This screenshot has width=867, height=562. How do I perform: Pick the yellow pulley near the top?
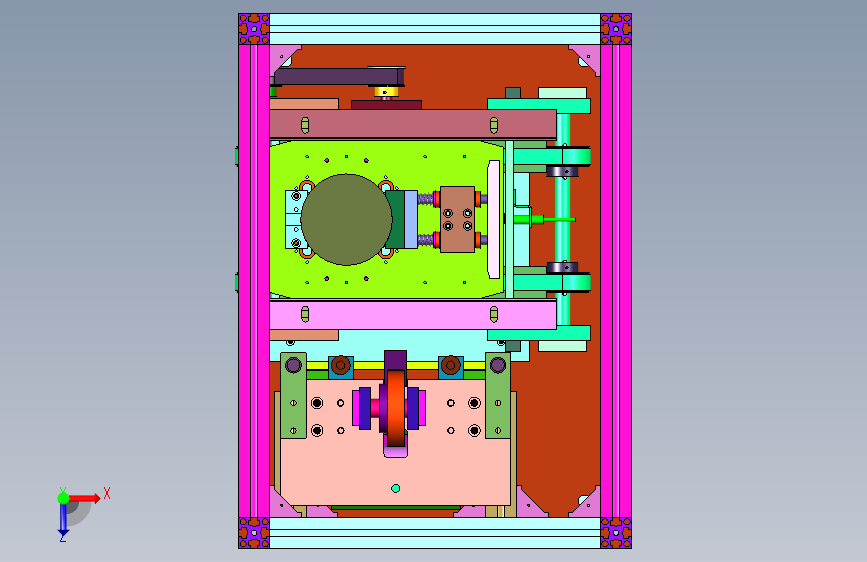(x=386, y=91)
